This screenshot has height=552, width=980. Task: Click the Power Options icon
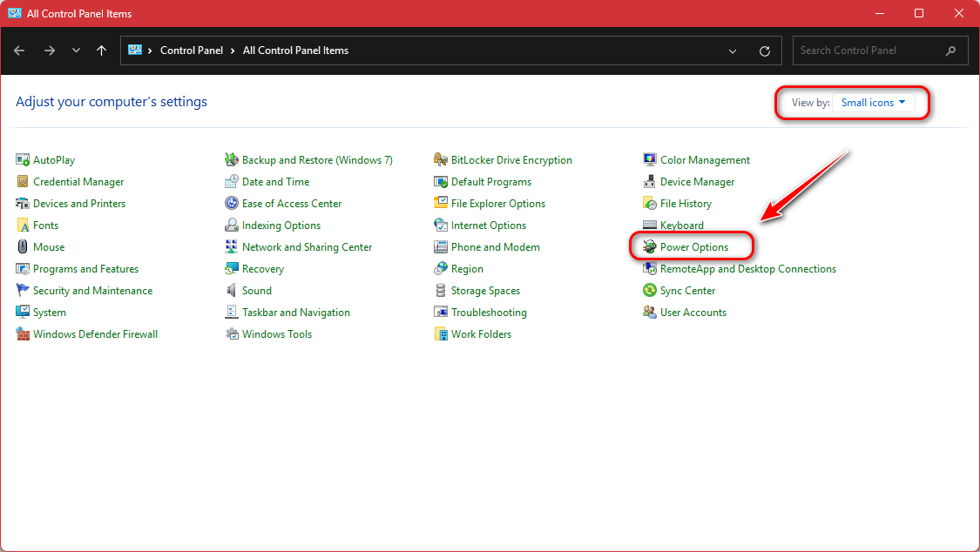[650, 247]
